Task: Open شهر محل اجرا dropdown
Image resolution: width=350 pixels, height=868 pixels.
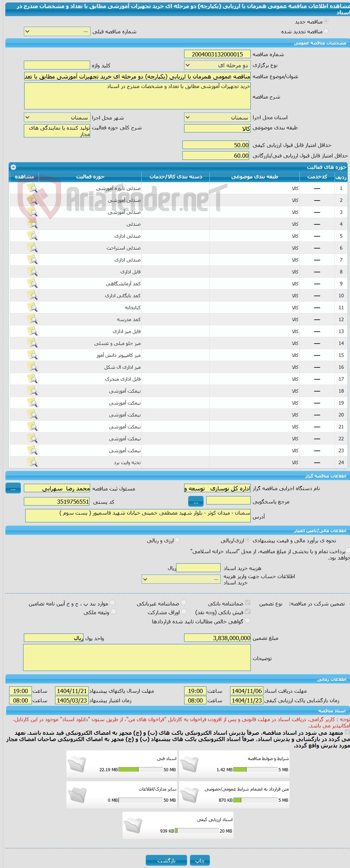Action: pos(57,117)
